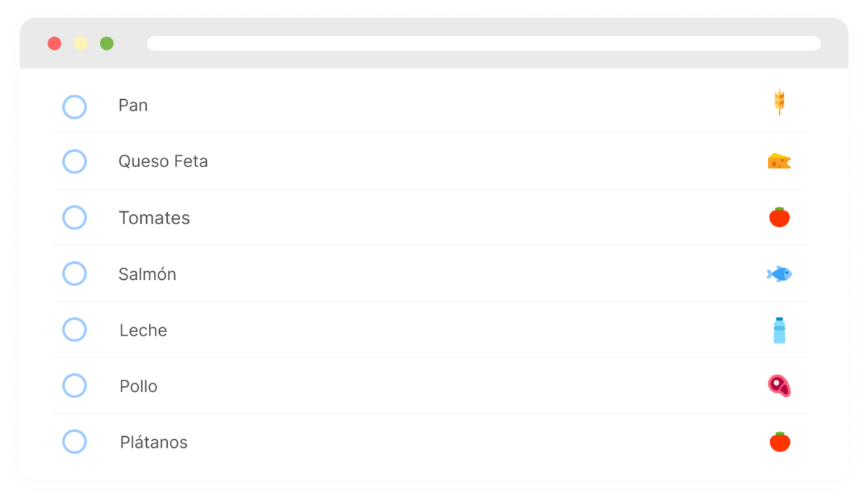Mark Leche as completed

pos(75,330)
